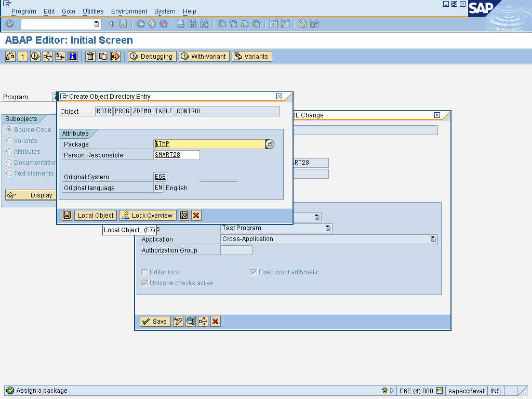This screenshot has height=399, width=532.
Task: Open the Utilities menu
Action: pyautogui.click(x=93, y=11)
